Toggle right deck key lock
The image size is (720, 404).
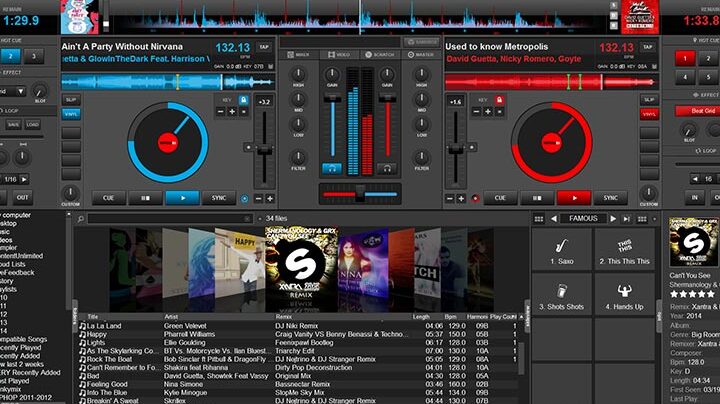[499, 100]
